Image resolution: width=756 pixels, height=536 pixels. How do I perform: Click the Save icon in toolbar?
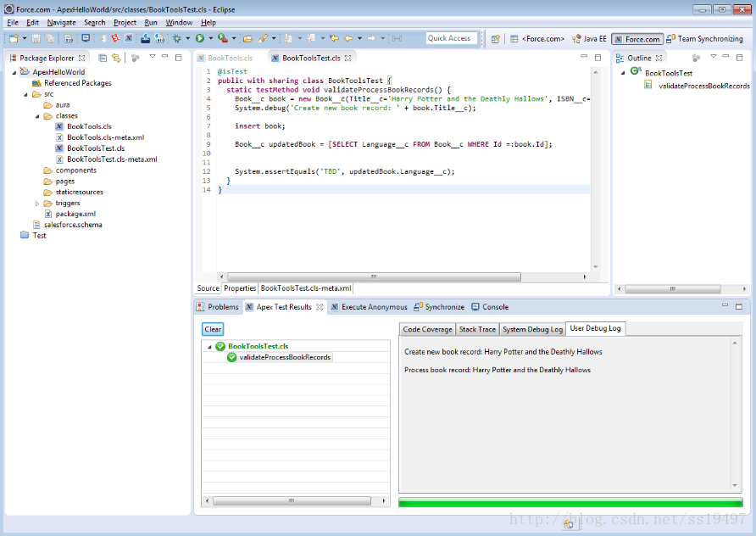coord(36,39)
